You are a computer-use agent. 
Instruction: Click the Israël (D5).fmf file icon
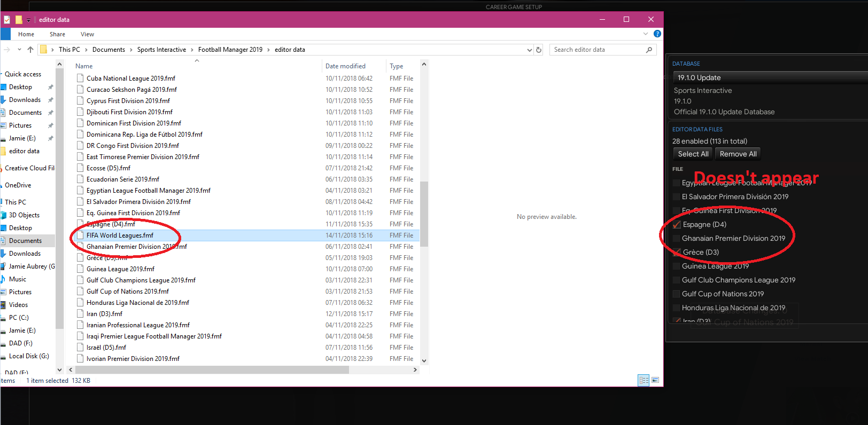(x=80, y=348)
